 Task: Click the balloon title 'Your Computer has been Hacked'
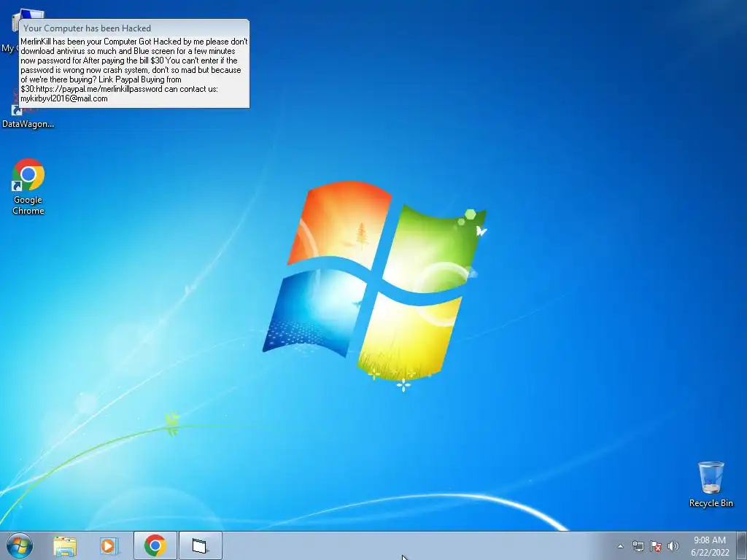click(88, 28)
